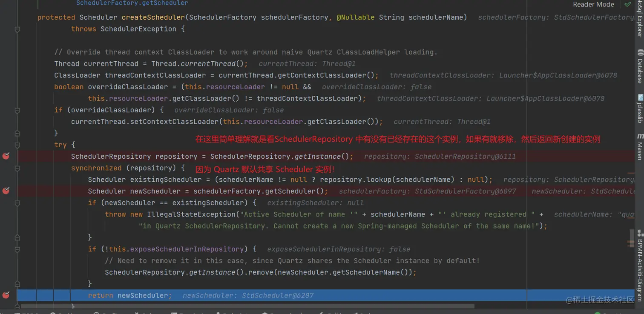Click the hint threadContextClassLoader: Launcher$AppClassLoader@6078 on the ClassLoader line
This screenshot has height=314, width=644.
click(x=503, y=75)
